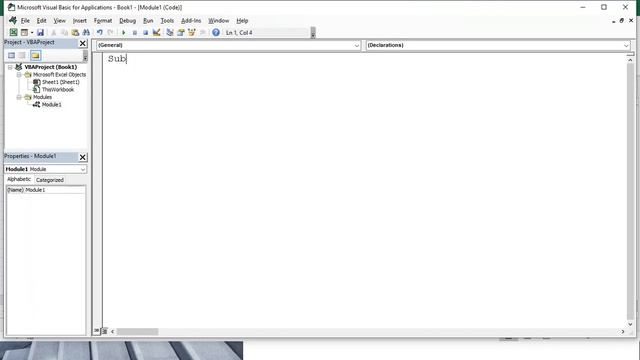Open the Edit menu
This screenshot has width=640, height=360.
point(41,20)
